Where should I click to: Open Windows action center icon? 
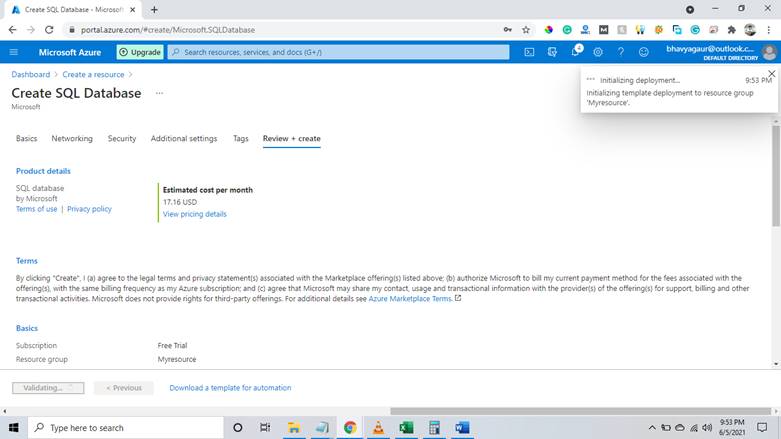coord(762,428)
